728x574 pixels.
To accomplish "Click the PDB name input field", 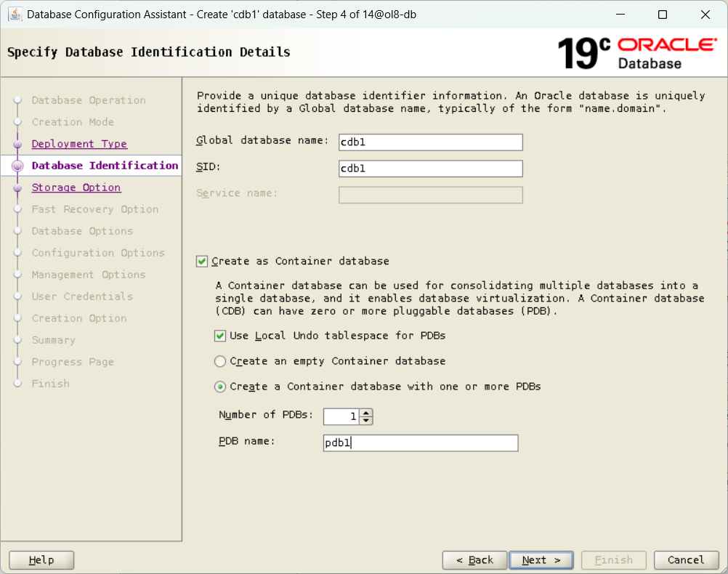I will [x=421, y=443].
